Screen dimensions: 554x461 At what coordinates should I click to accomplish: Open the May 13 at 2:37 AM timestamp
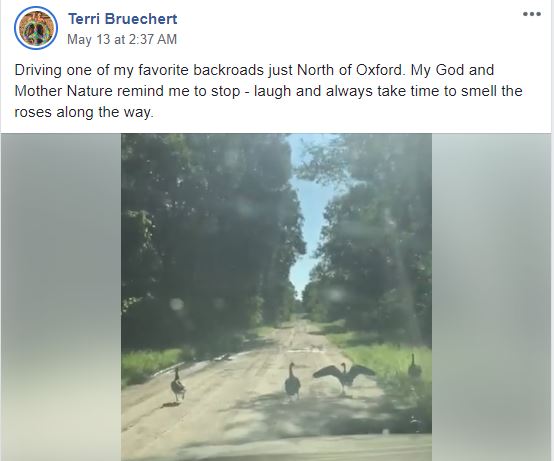[x=122, y=39]
